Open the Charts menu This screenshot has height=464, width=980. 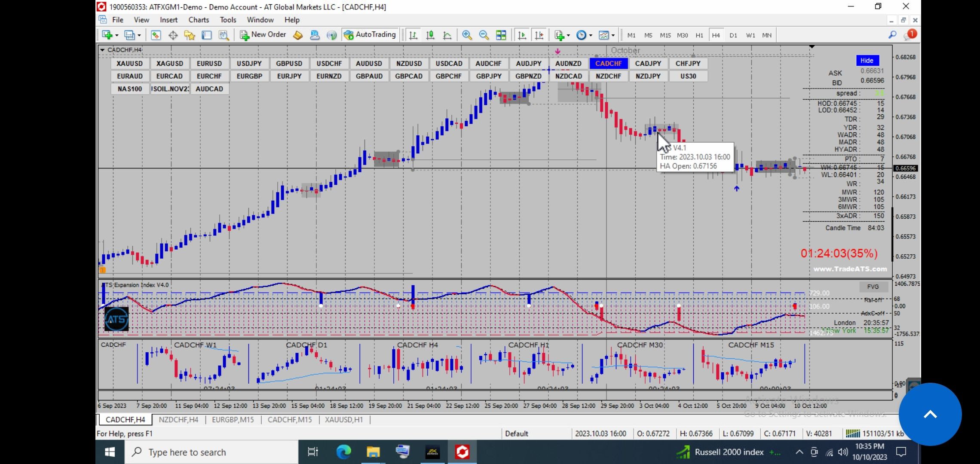coord(198,20)
